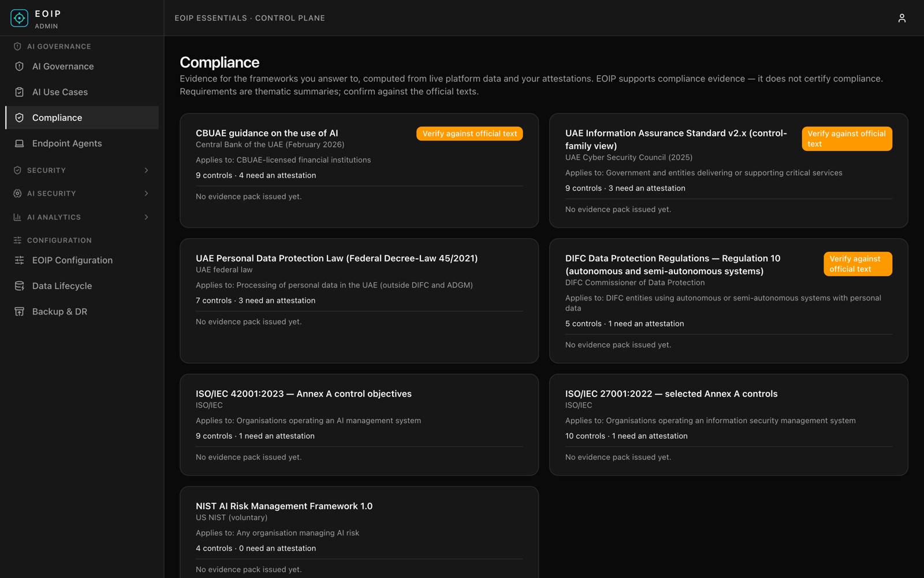Image resolution: width=924 pixels, height=578 pixels.
Task: Expand the AI Security section chevron
Action: point(146,194)
